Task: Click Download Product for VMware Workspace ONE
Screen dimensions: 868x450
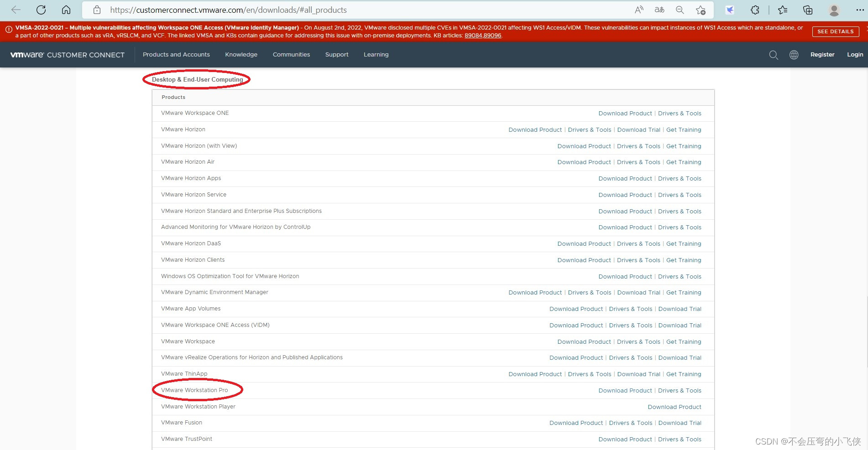Action: point(625,113)
